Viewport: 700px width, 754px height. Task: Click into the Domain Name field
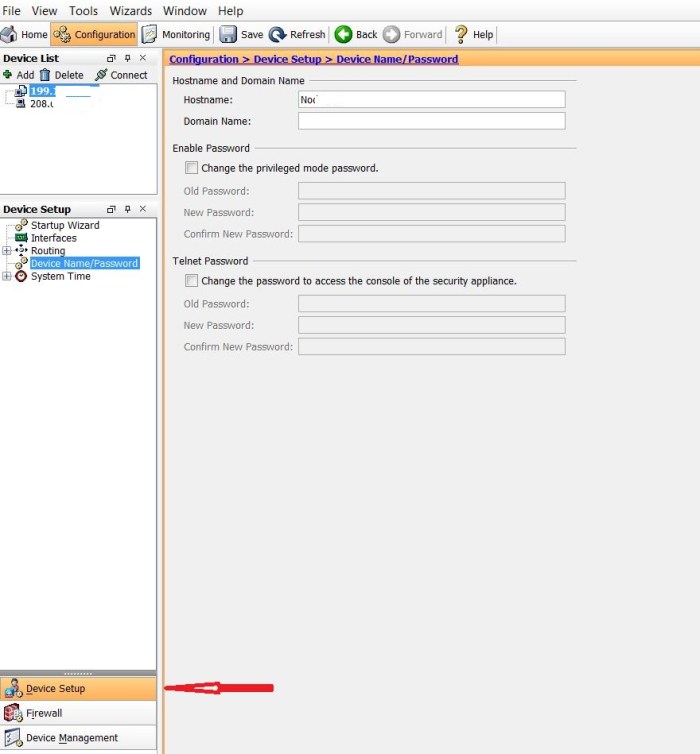(x=431, y=121)
